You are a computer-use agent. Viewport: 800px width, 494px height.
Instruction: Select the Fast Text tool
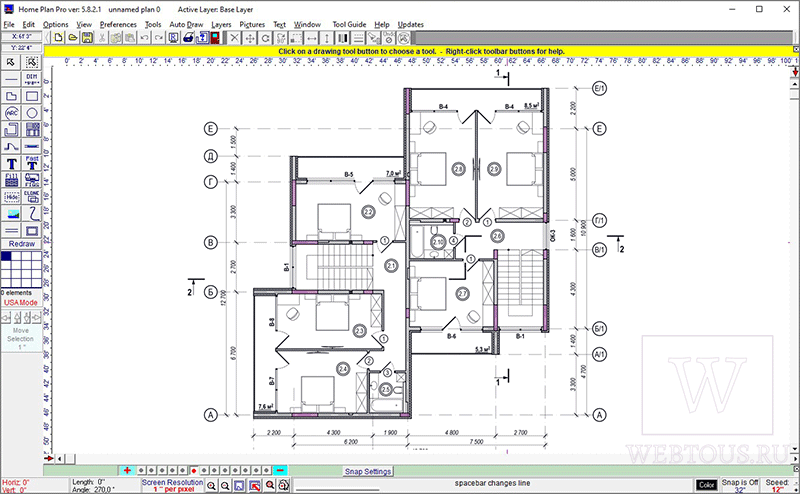pos(32,163)
